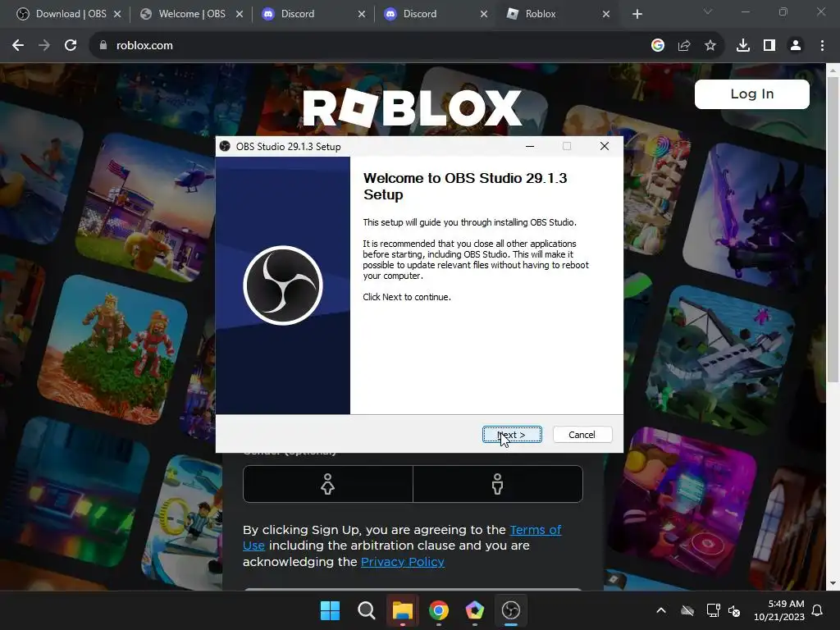Select the female gender icon

coord(327,484)
